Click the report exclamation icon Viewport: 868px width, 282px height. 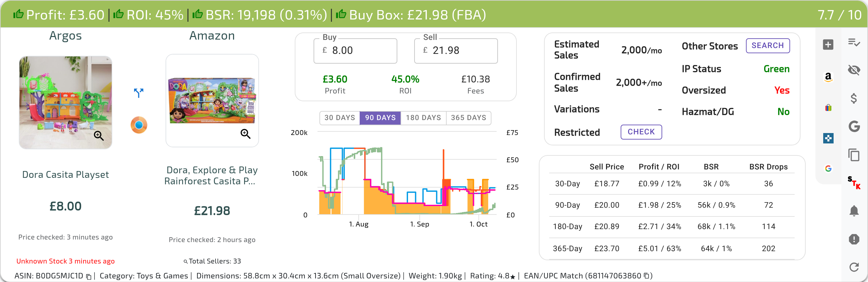tap(854, 239)
